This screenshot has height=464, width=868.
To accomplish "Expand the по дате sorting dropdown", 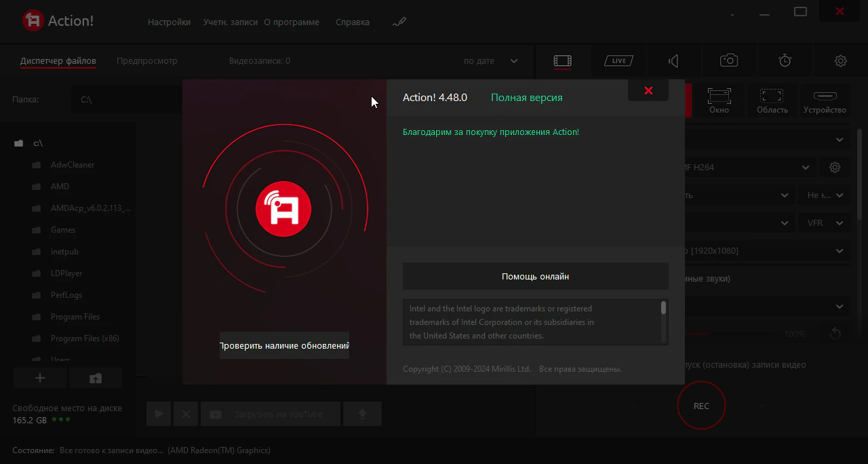I will tap(491, 61).
